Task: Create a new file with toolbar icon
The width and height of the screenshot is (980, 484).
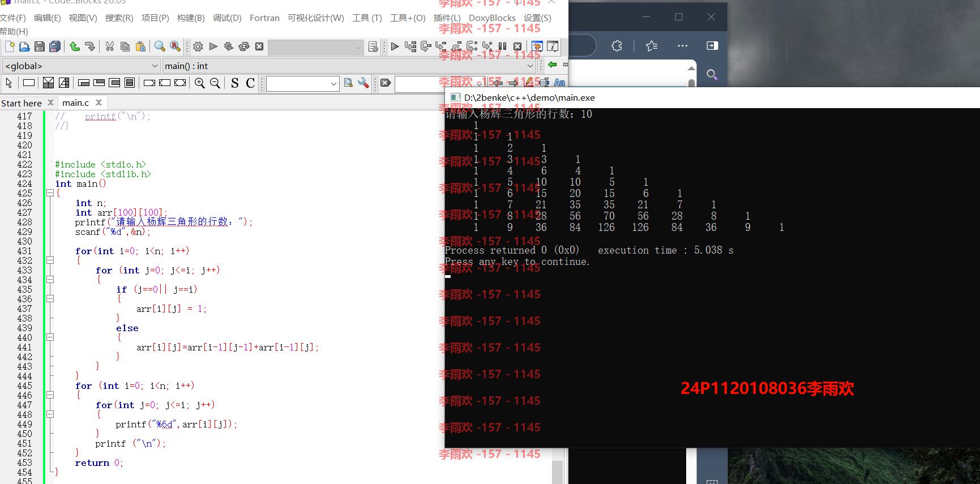Action: coord(10,46)
